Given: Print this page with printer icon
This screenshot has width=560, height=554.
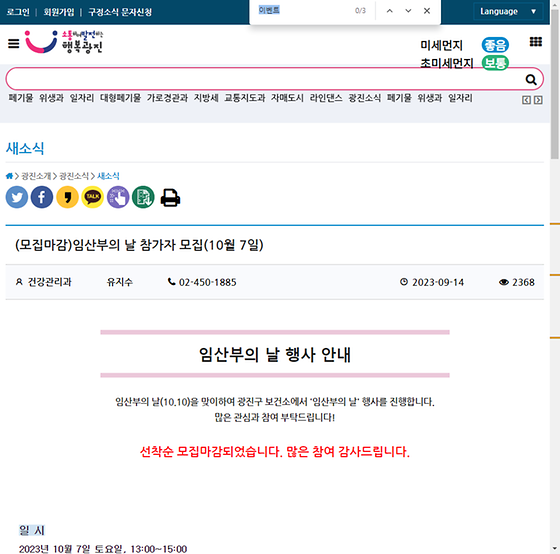Looking at the screenshot, I should pyautogui.click(x=170, y=198).
